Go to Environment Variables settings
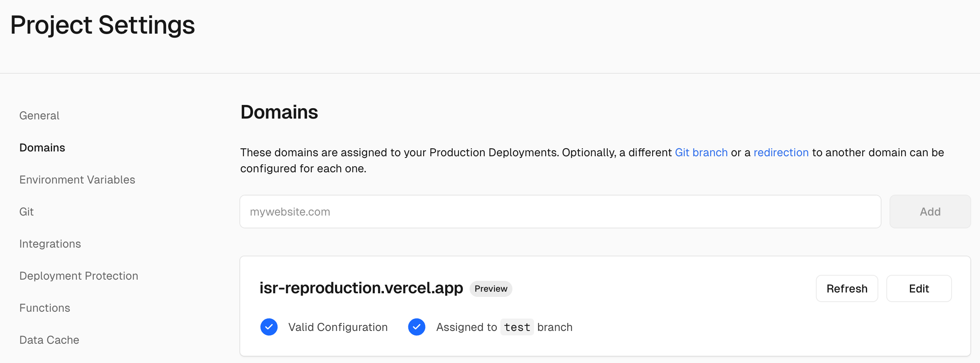 point(77,179)
